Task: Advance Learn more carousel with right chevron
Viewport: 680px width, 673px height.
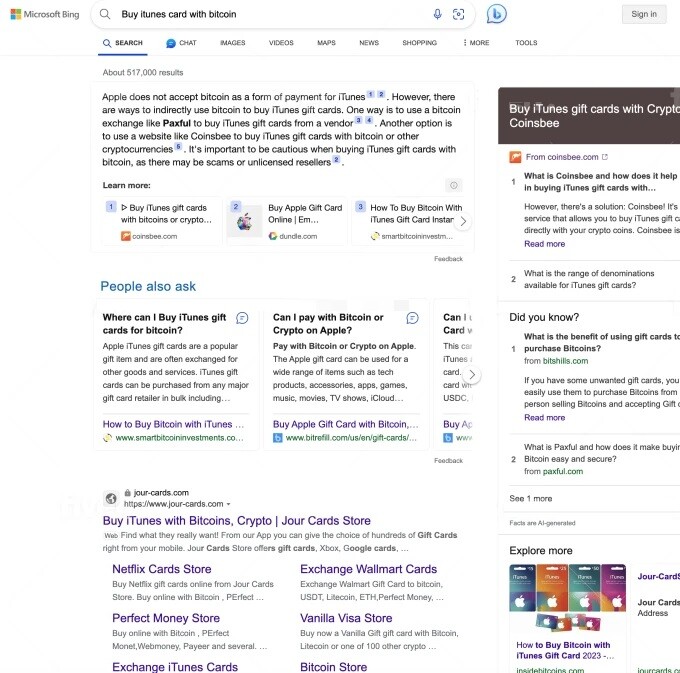Action: click(x=463, y=222)
